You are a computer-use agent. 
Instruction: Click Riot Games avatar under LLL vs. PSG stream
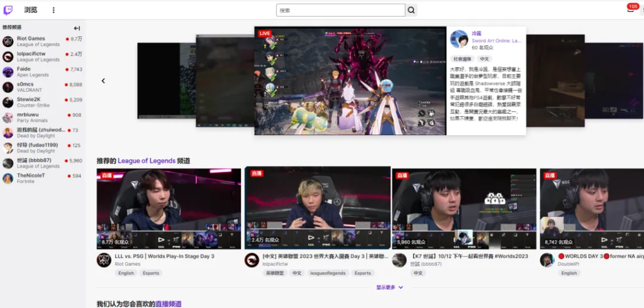(x=104, y=260)
